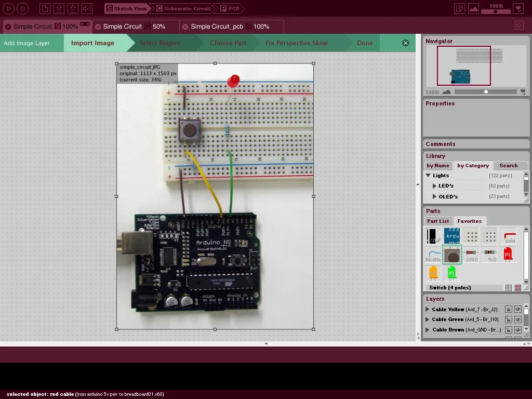Toggle lock on the Cable Green layer
The image size is (532, 399).
coord(508,320)
